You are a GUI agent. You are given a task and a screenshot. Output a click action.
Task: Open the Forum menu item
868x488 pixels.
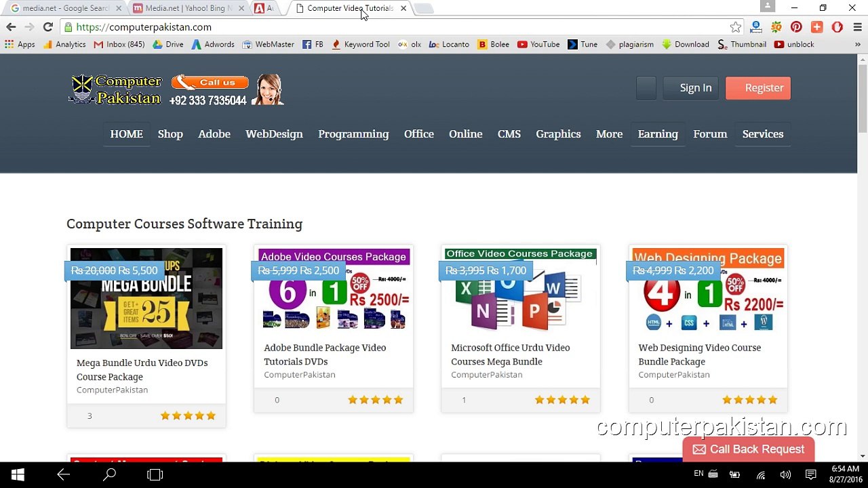[710, 134]
